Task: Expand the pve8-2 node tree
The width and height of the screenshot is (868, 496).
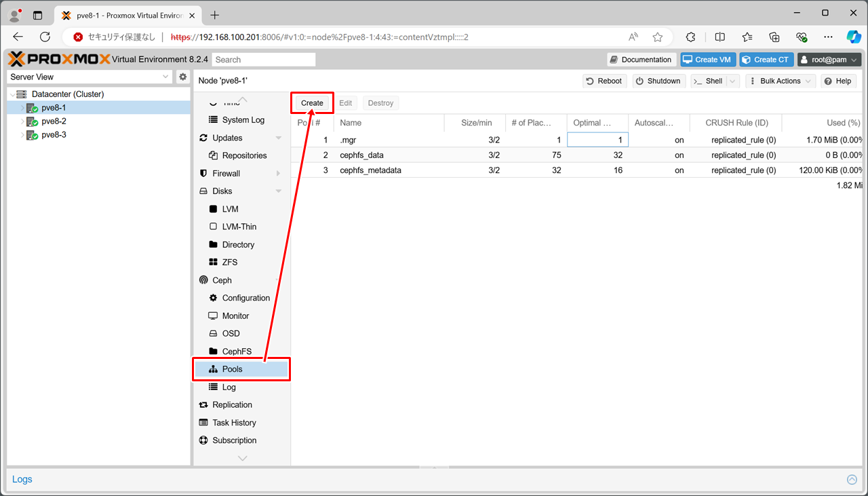Action: click(22, 121)
